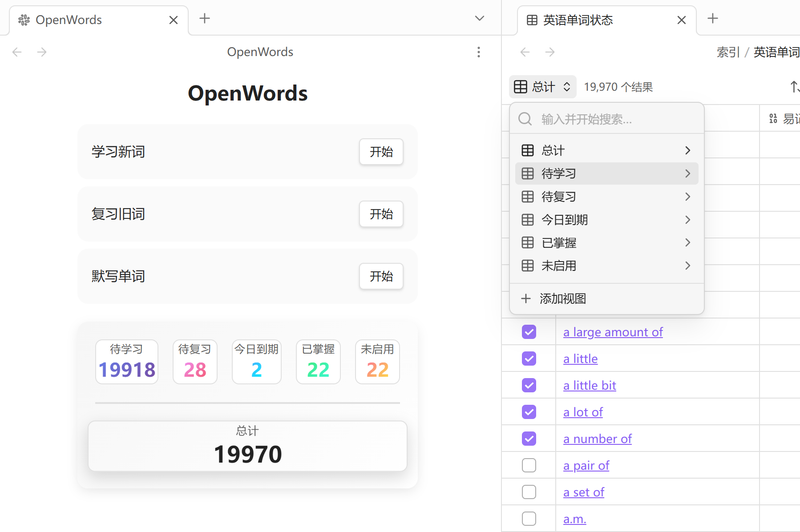Click the 待学习 19918 stat card
Screen dimensions: 800x532
(127, 362)
